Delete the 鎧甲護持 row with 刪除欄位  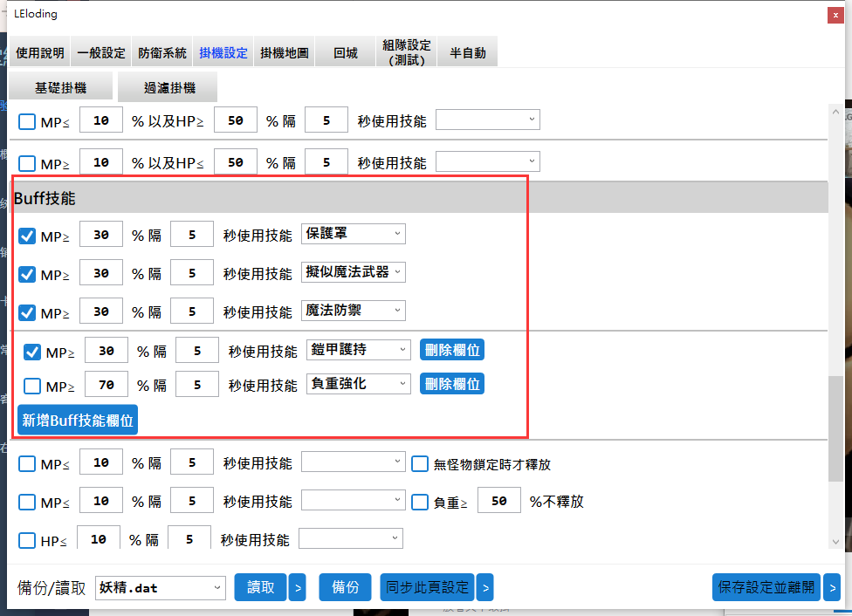coord(452,350)
